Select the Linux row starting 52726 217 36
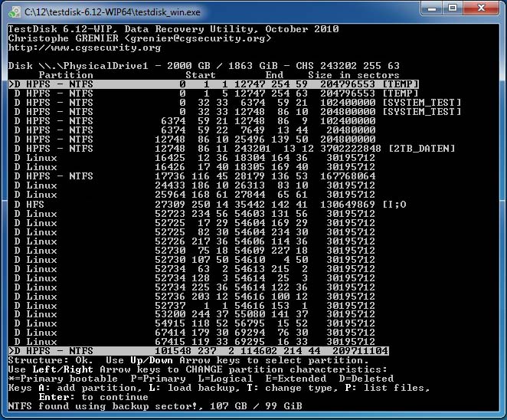 (195, 241)
